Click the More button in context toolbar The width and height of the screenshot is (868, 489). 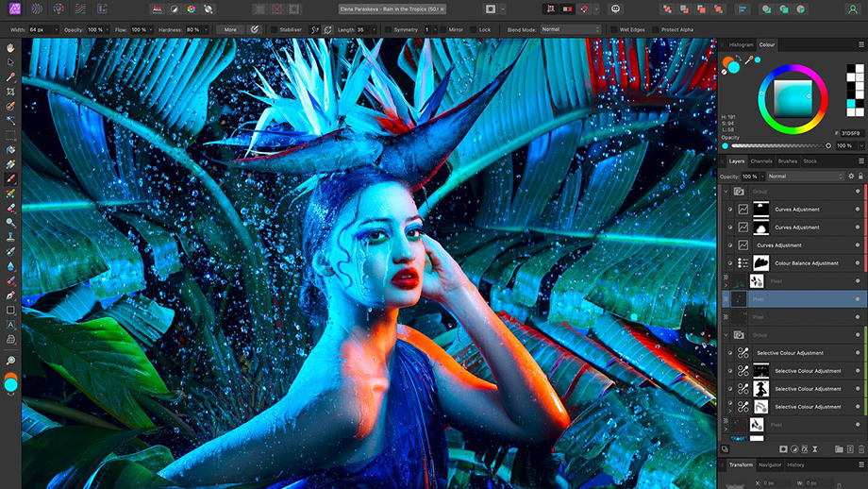(229, 29)
